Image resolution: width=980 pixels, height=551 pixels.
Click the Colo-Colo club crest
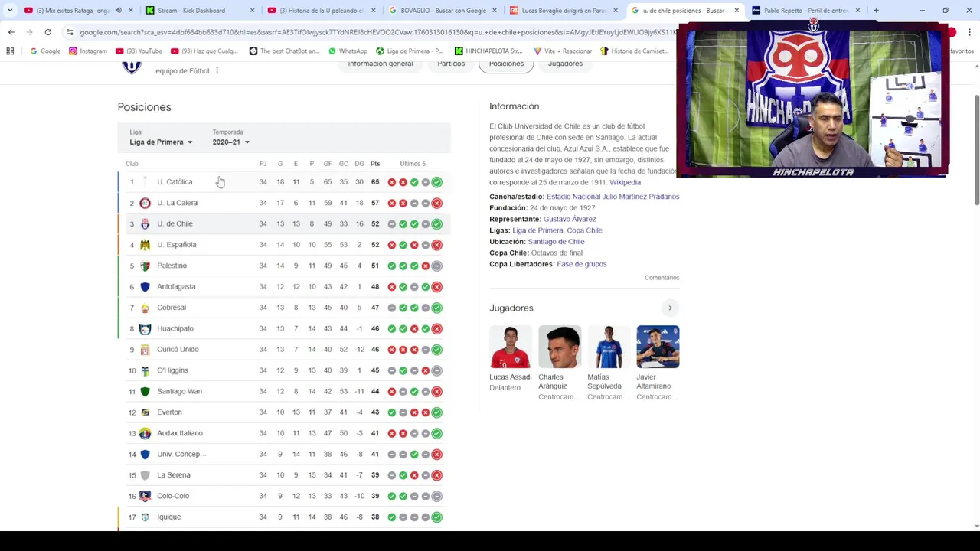pos(145,496)
